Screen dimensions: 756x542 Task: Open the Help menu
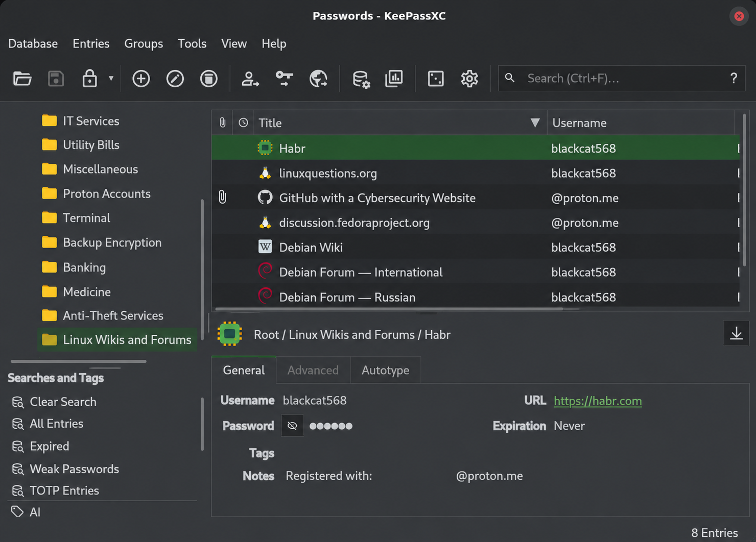[x=274, y=43]
